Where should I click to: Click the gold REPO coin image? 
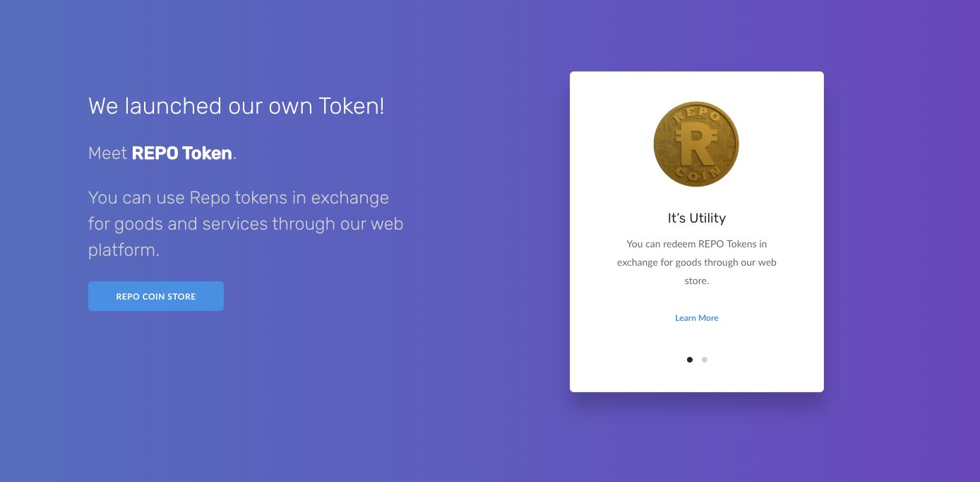click(x=696, y=144)
